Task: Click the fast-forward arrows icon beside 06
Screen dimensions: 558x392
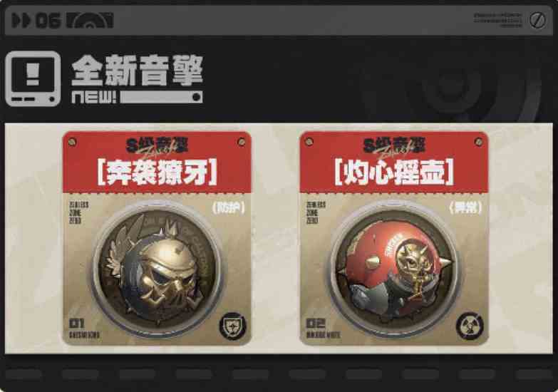Action: click(x=21, y=20)
